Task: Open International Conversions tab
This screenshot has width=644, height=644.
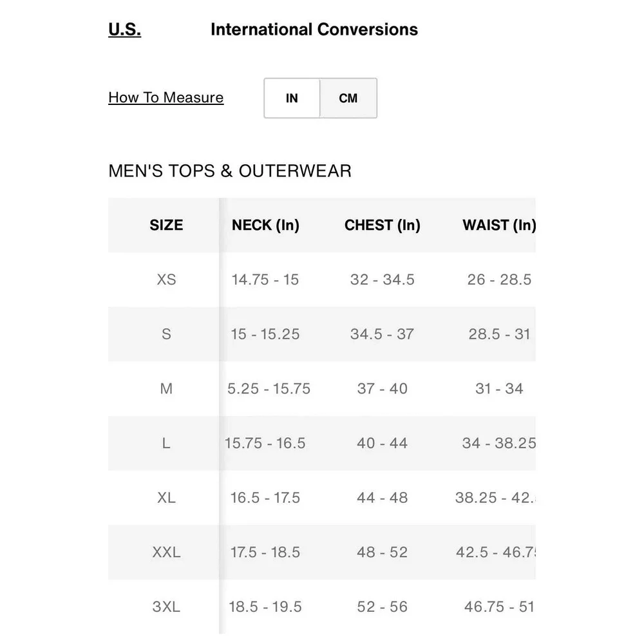Action: (x=314, y=30)
